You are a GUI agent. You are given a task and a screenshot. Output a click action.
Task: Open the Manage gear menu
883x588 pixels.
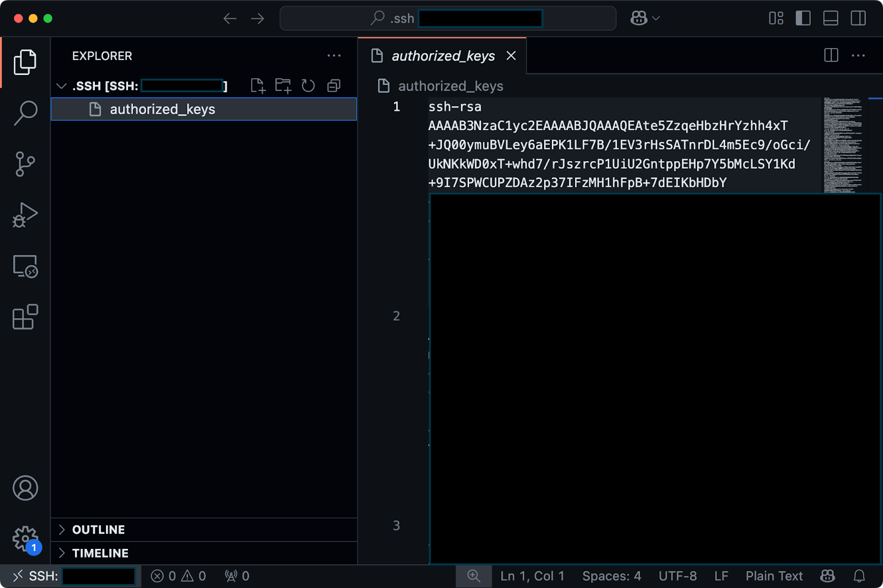[25, 539]
